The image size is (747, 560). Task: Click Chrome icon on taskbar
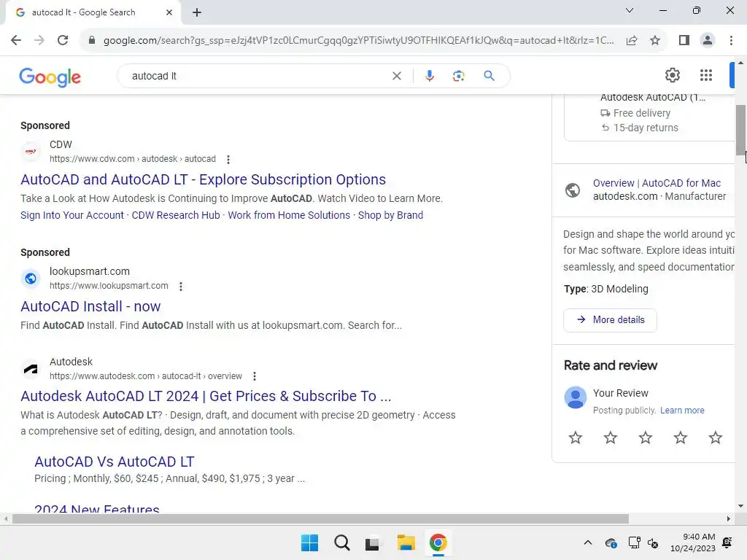(x=438, y=542)
